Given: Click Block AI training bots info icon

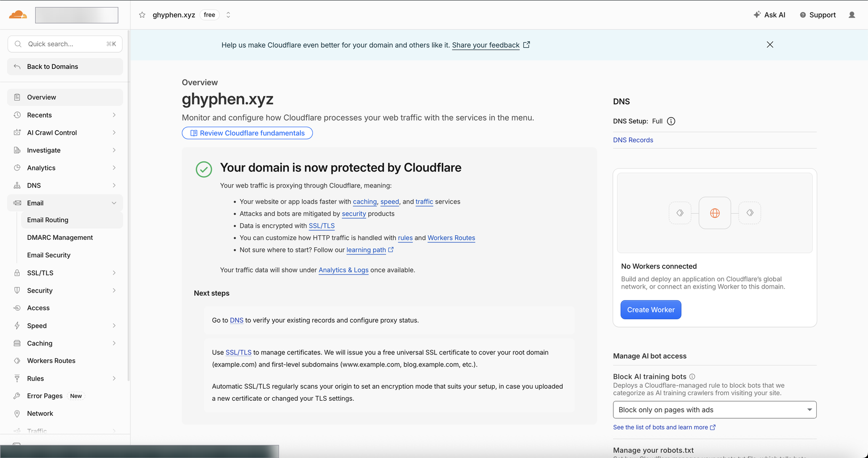Looking at the screenshot, I should pos(692,377).
